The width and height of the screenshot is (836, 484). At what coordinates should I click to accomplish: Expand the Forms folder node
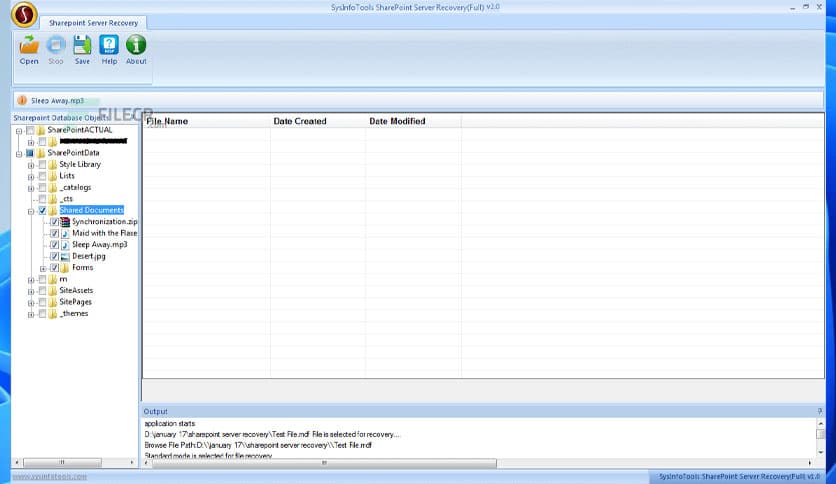pyautogui.click(x=43, y=269)
